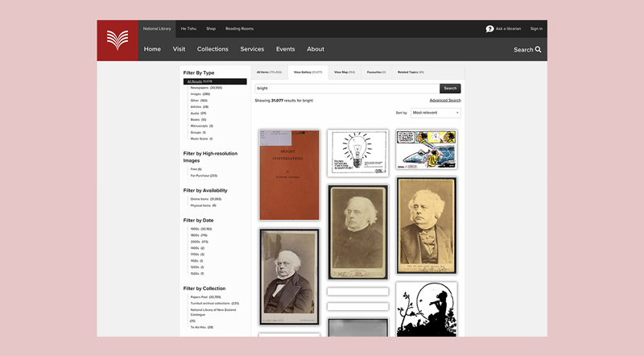Open the light bulb cartoon thumbnail

click(357, 153)
